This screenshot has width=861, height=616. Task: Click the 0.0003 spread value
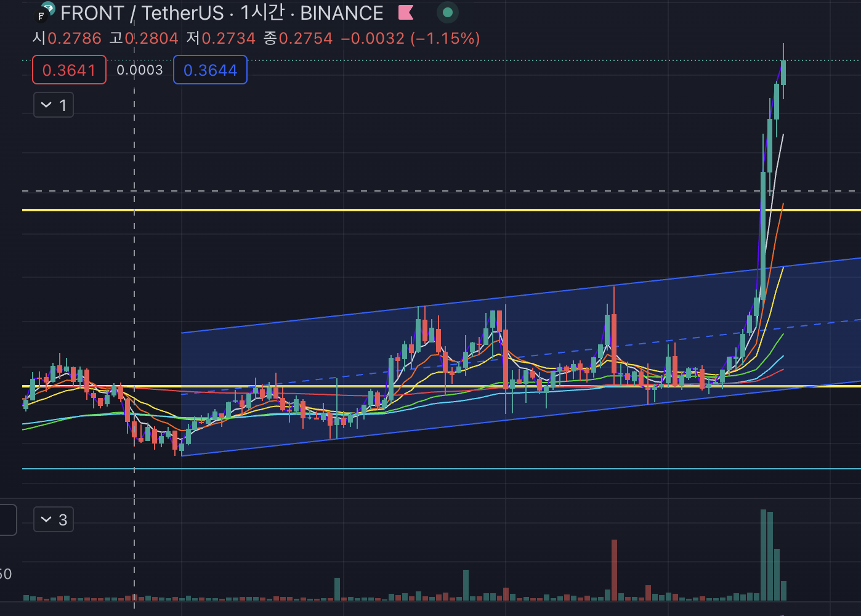140,70
